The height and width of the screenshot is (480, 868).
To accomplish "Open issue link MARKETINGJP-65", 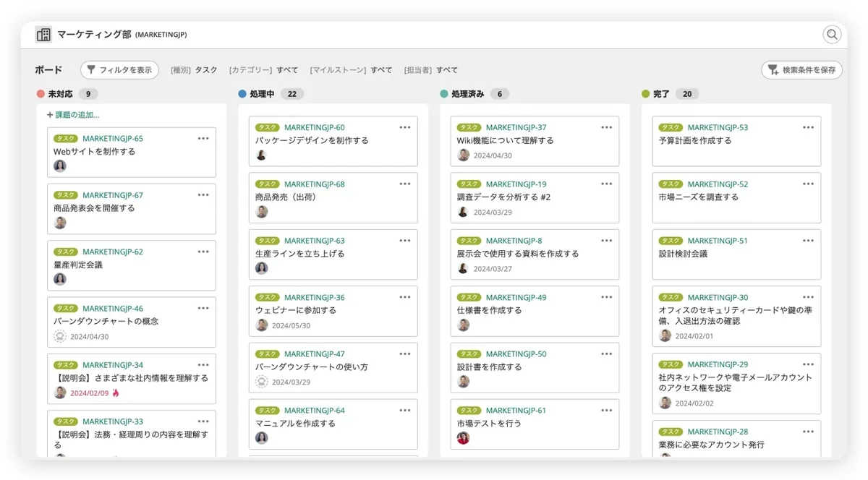I will pyautogui.click(x=113, y=138).
